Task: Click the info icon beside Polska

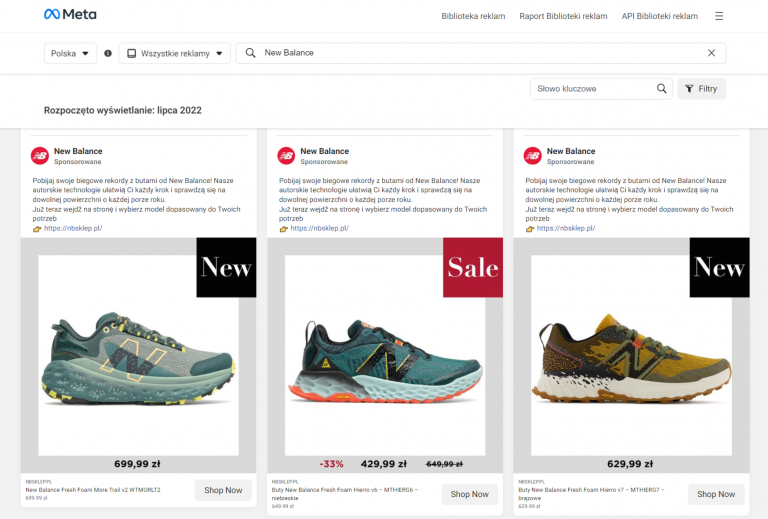Action: 108,53
